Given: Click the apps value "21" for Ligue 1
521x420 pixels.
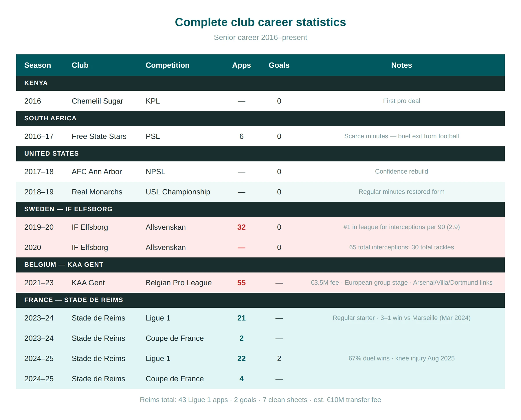Looking at the screenshot, I should [241, 318].
